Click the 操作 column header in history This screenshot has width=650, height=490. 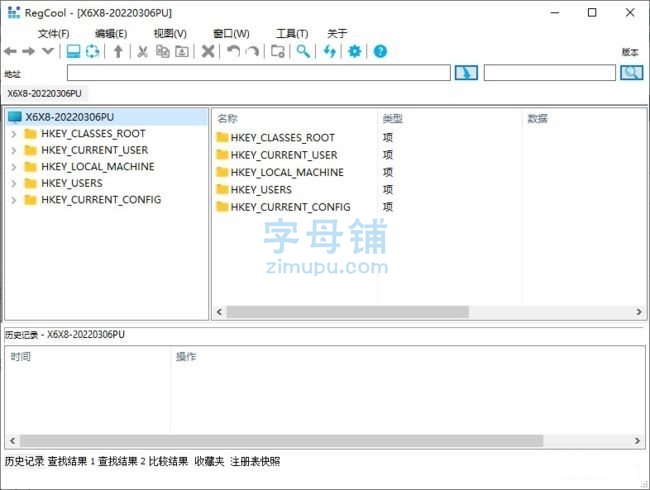click(x=186, y=357)
